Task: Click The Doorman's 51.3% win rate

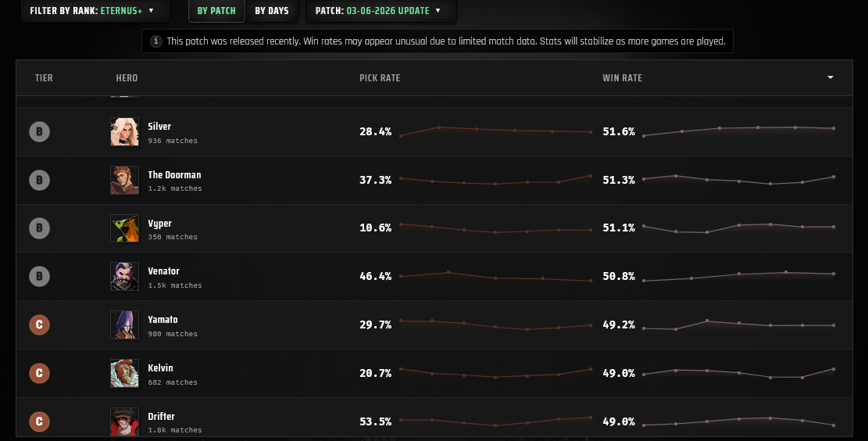Action: point(619,180)
